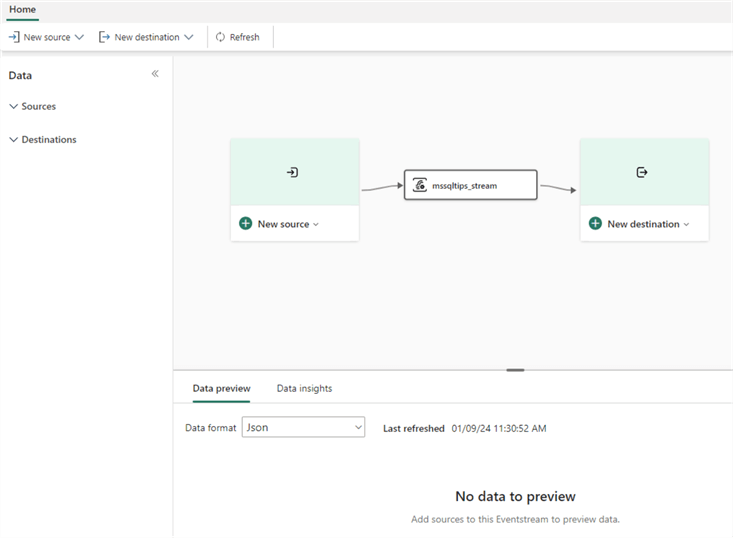The height and width of the screenshot is (538, 733).
Task: Click 'Add sources to this Eventstream' message
Action: pyautogui.click(x=515, y=519)
